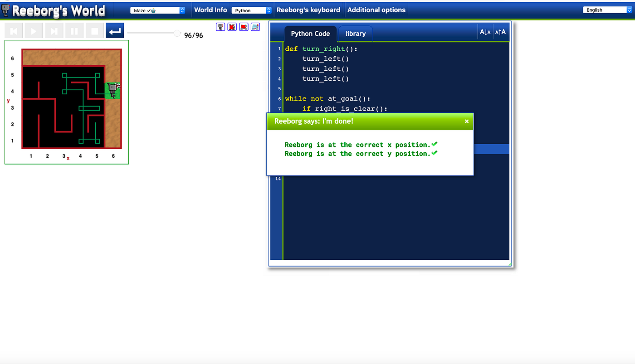This screenshot has width=635, height=364.
Task: Open the English language selector
Action: pos(606,9)
